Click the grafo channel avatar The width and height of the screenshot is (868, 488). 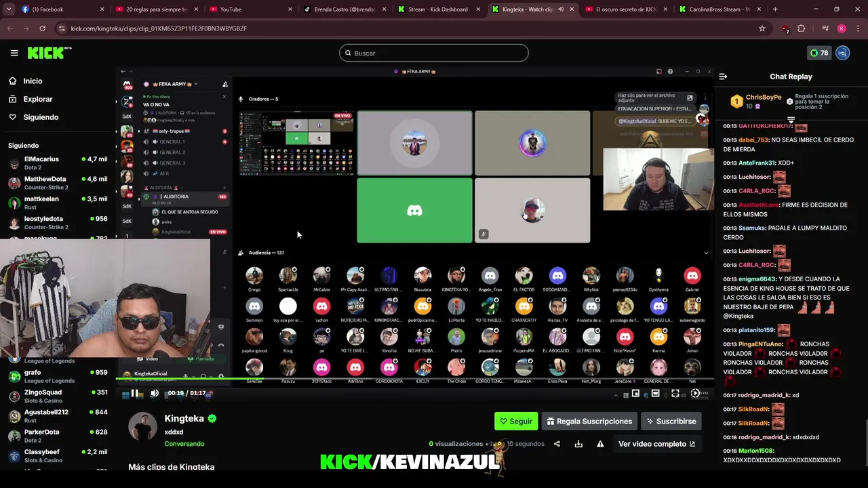(14, 377)
